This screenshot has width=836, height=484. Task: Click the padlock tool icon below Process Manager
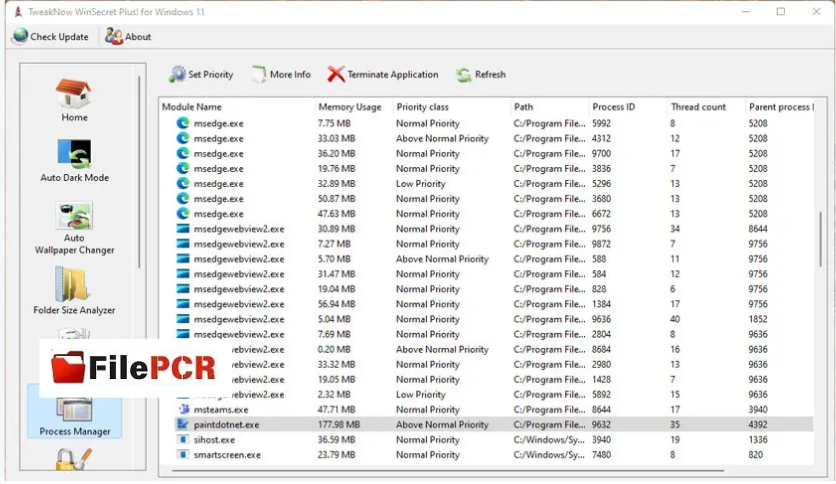coord(74,459)
